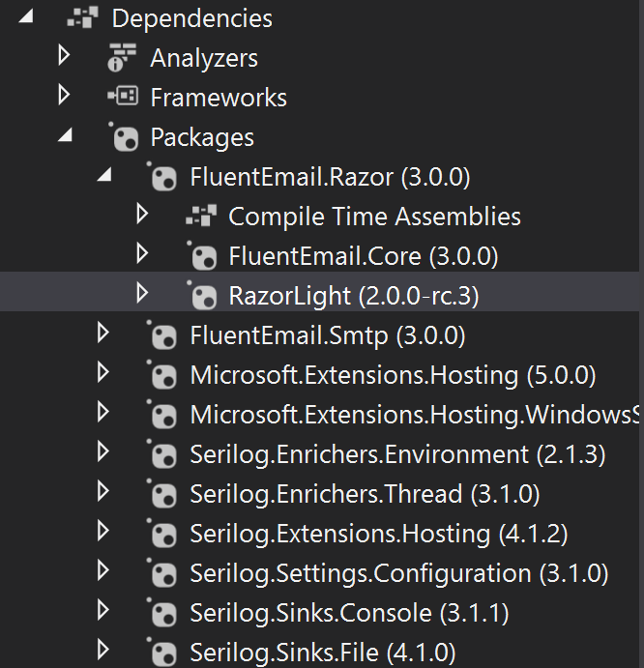The height and width of the screenshot is (668, 644).
Task: Select Serilog.Settings.Configuration (3.1.0) item
Action: point(399,573)
